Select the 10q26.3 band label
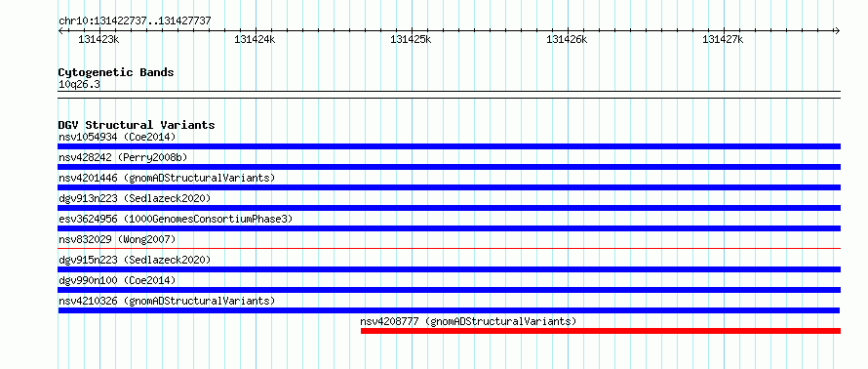868x369 pixels. (79, 85)
